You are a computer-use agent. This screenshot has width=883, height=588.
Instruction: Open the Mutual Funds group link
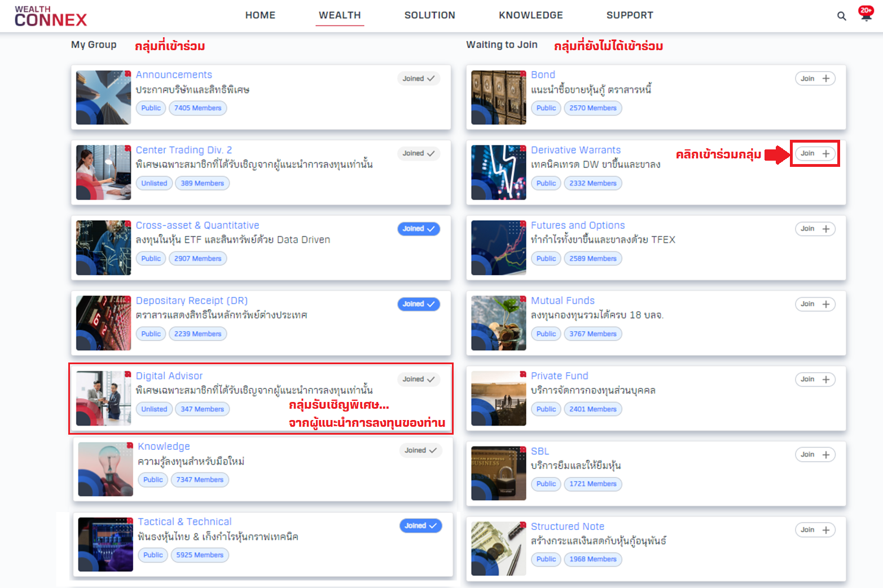(x=563, y=300)
